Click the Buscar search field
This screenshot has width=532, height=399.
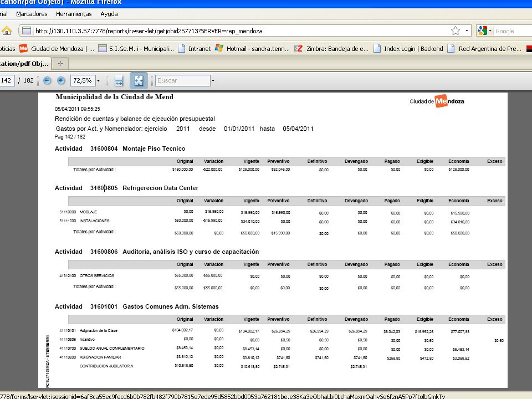182,80
